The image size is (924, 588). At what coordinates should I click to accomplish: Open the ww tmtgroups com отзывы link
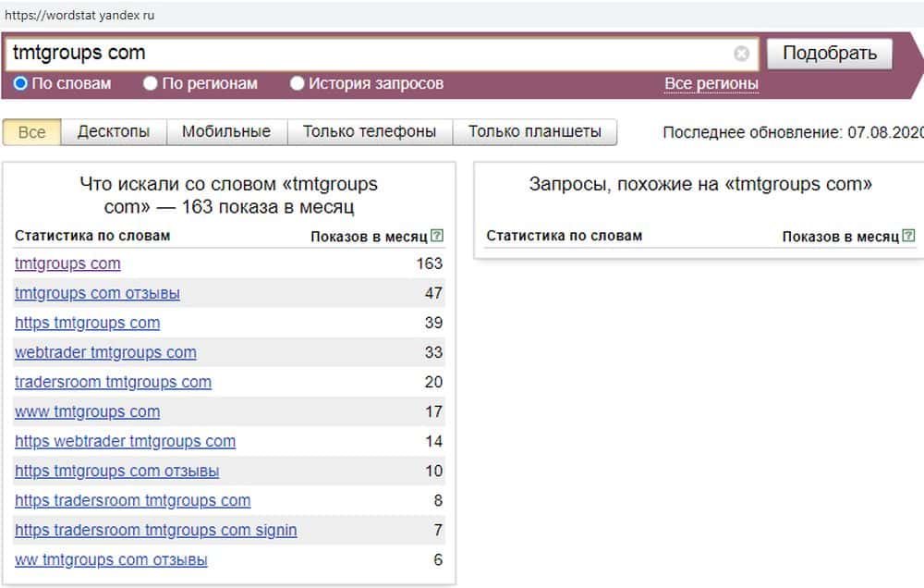tap(111, 560)
